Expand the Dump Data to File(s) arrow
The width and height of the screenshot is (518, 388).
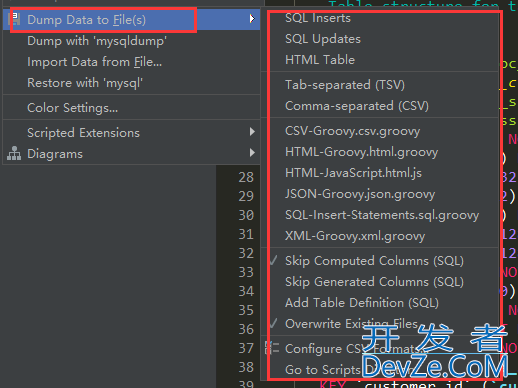pos(252,19)
